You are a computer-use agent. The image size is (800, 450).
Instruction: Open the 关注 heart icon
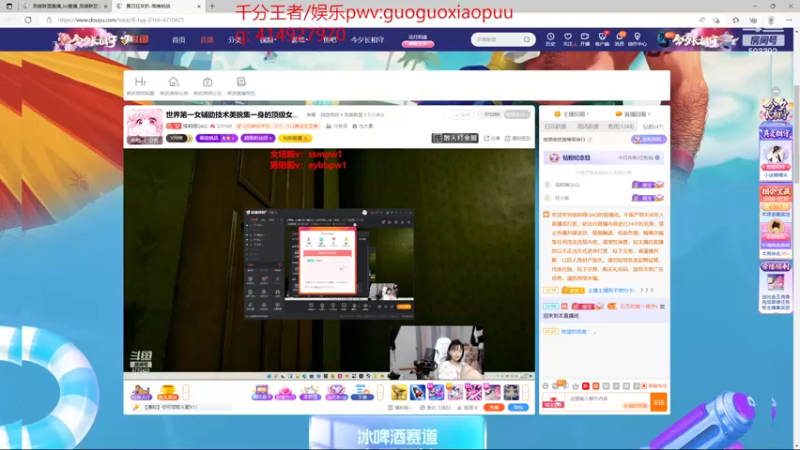[x=567, y=39]
